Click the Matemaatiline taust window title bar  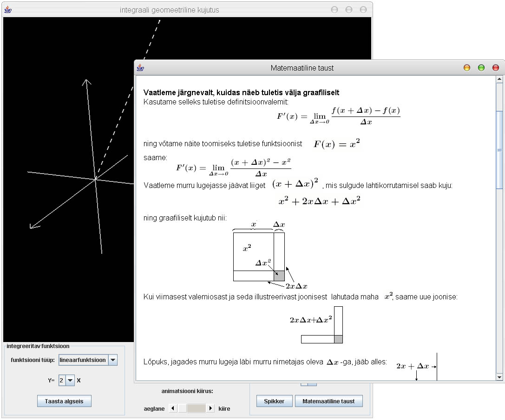click(302, 68)
